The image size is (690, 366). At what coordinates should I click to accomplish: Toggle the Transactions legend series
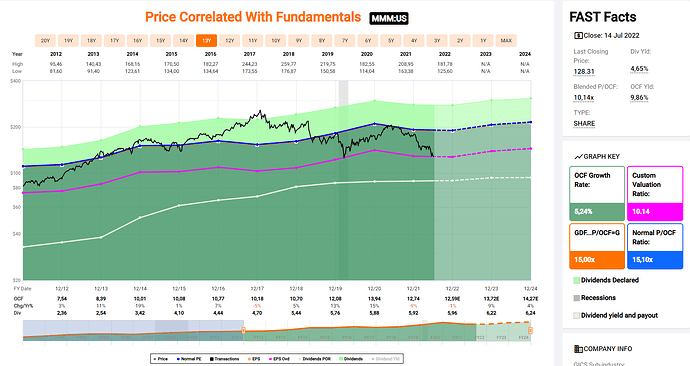point(224,359)
